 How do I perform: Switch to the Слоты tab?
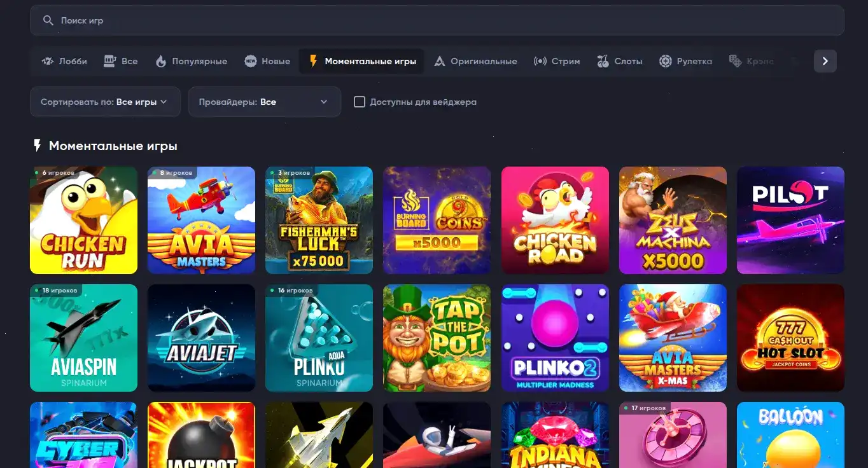[619, 60]
